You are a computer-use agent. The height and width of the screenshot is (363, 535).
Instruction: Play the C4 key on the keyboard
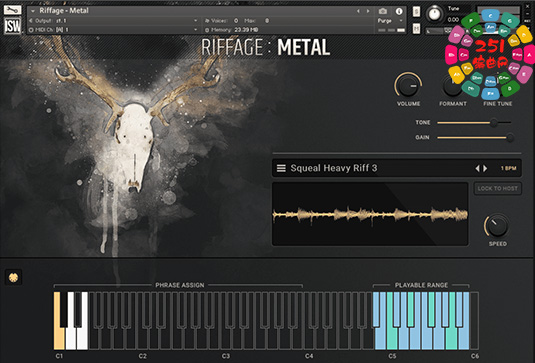click(x=308, y=339)
